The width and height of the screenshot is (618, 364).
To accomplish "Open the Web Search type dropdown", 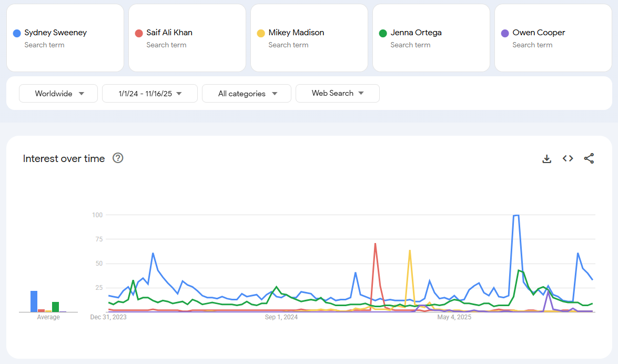I will (337, 93).
